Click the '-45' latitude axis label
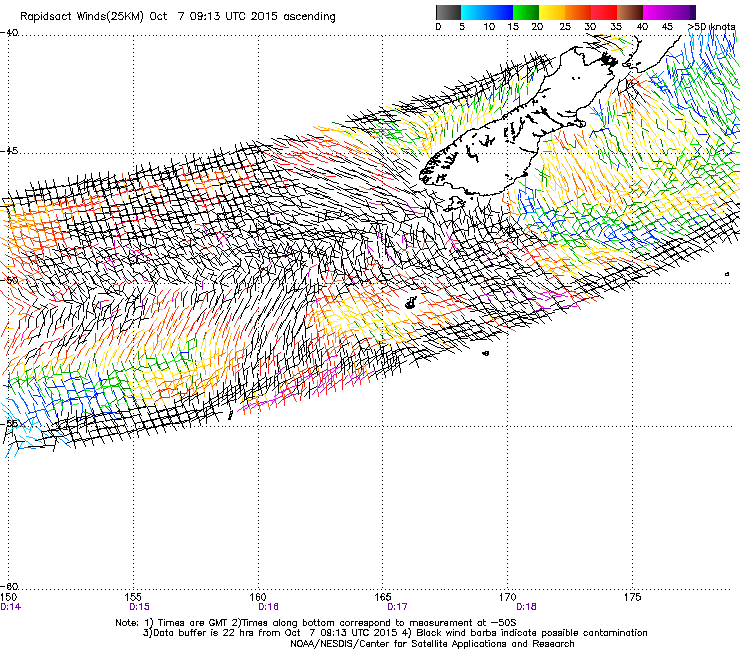Viewport: 740px width, 650px height. (x=9, y=151)
